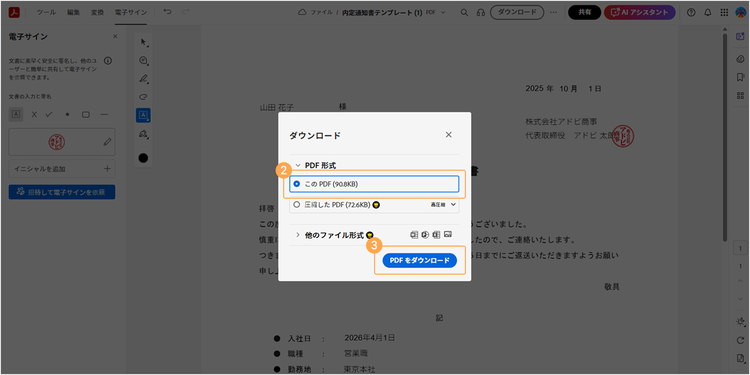Screen dimensions: 750x375
Task: Open the AI アシスタント button
Action: 640,12
